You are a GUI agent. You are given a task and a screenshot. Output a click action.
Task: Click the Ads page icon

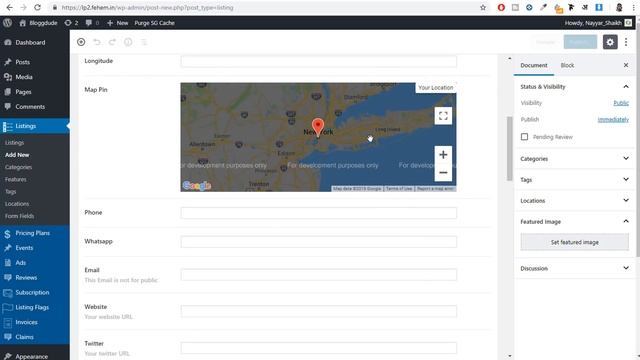coord(7,263)
